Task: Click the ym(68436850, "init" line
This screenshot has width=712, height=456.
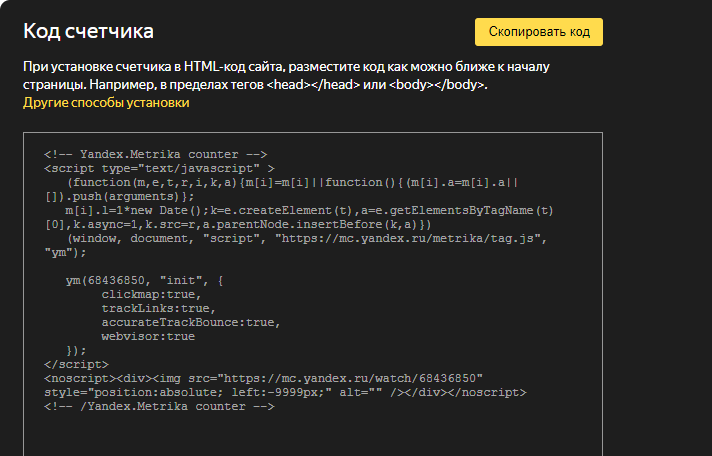Action: (144, 281)
